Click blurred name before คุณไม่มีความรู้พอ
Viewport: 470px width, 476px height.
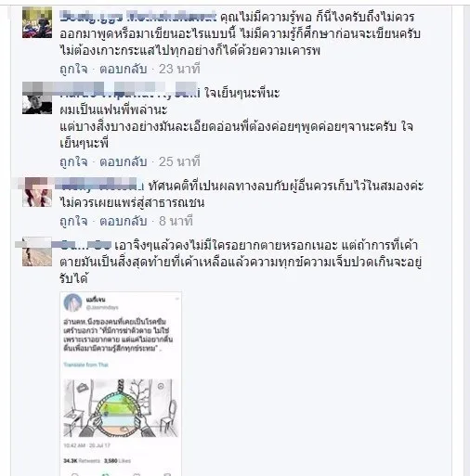pyautogui.click(x=137, y=16)
